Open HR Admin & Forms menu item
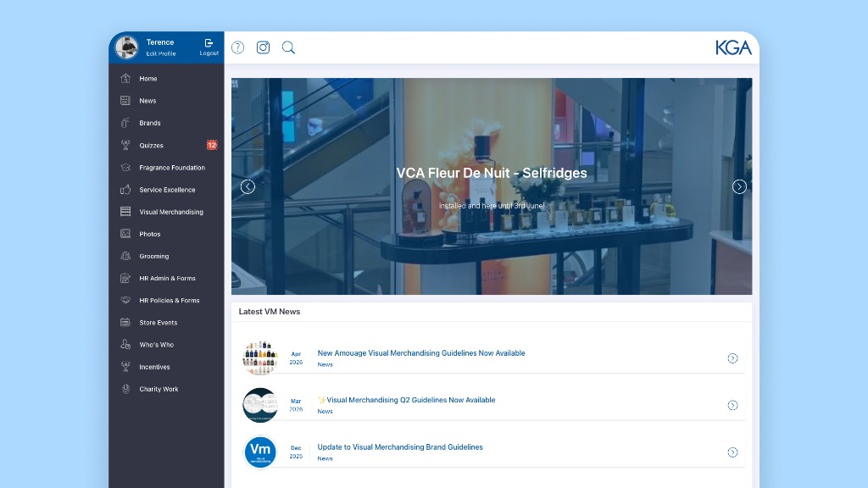Screen dimensions: 868x488 (166, 278)
